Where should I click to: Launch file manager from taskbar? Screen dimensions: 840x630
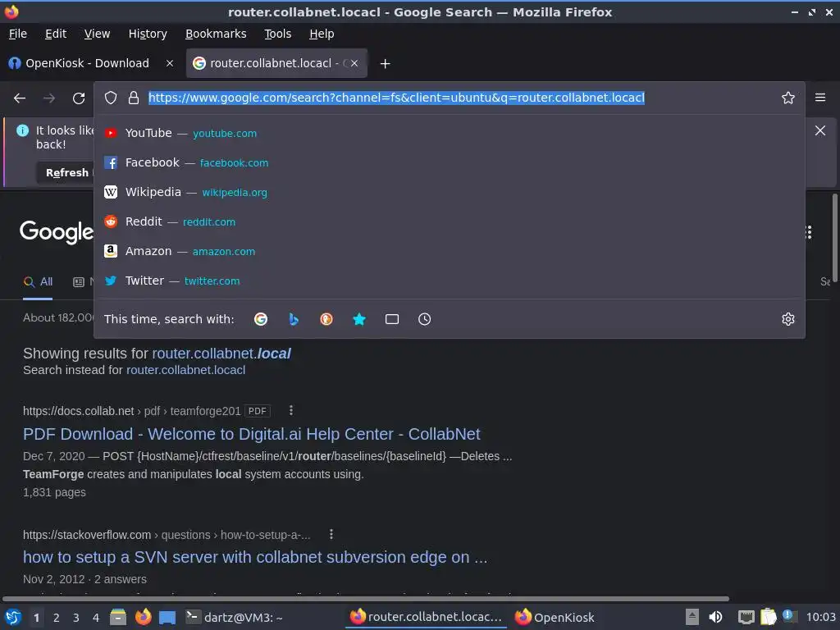(x=118, y=617)
